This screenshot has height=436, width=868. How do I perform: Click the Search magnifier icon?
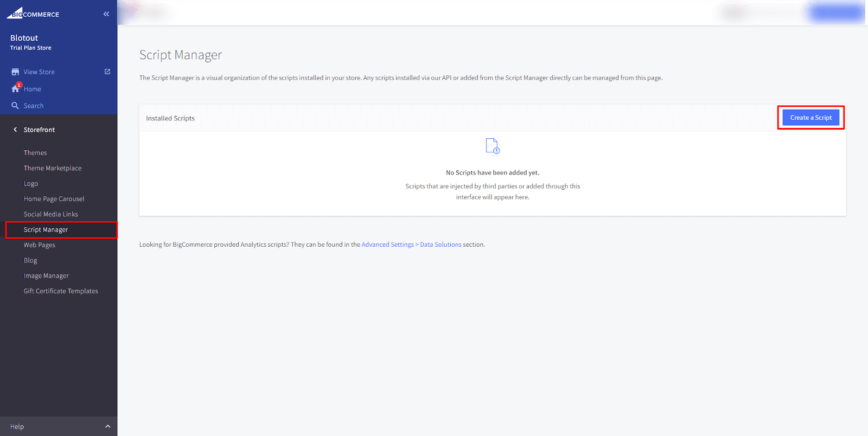click(x=15, y=106)
